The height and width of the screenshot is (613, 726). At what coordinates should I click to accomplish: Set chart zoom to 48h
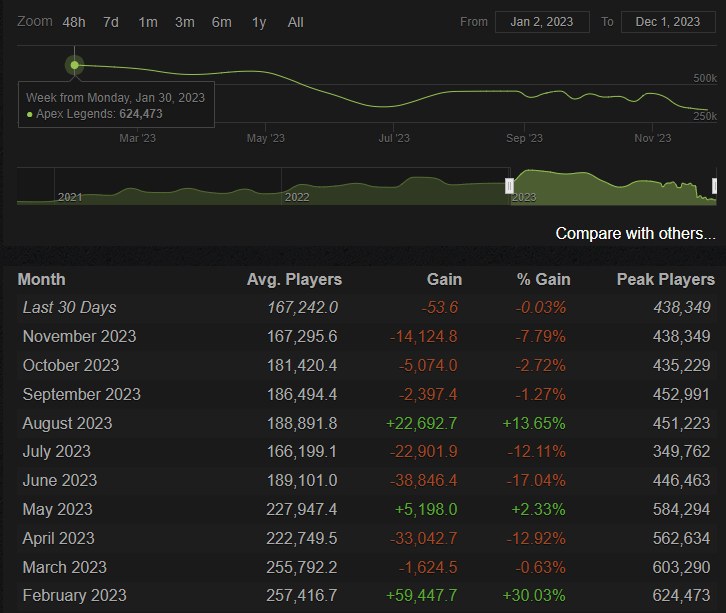pos(74,22)
